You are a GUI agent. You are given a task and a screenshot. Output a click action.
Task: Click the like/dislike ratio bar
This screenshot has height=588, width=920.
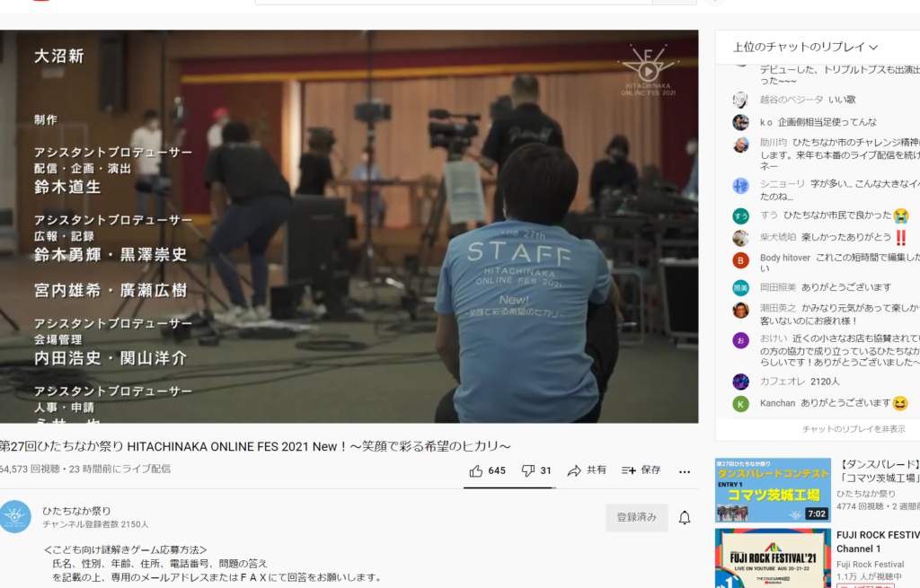pos(509,487)
